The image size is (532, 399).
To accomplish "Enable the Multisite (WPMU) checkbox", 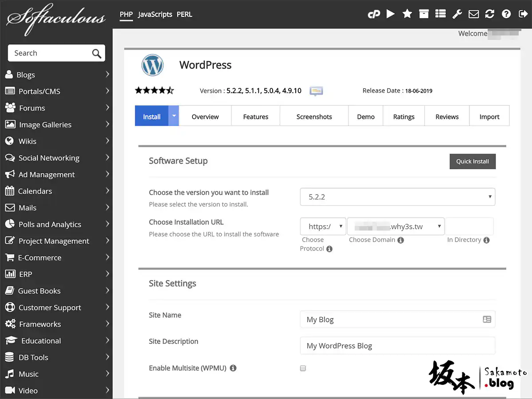I will [303, 368].
